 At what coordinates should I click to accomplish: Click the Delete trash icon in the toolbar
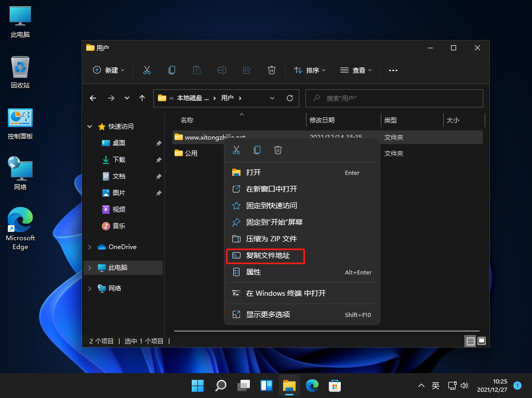pos(272,70)
